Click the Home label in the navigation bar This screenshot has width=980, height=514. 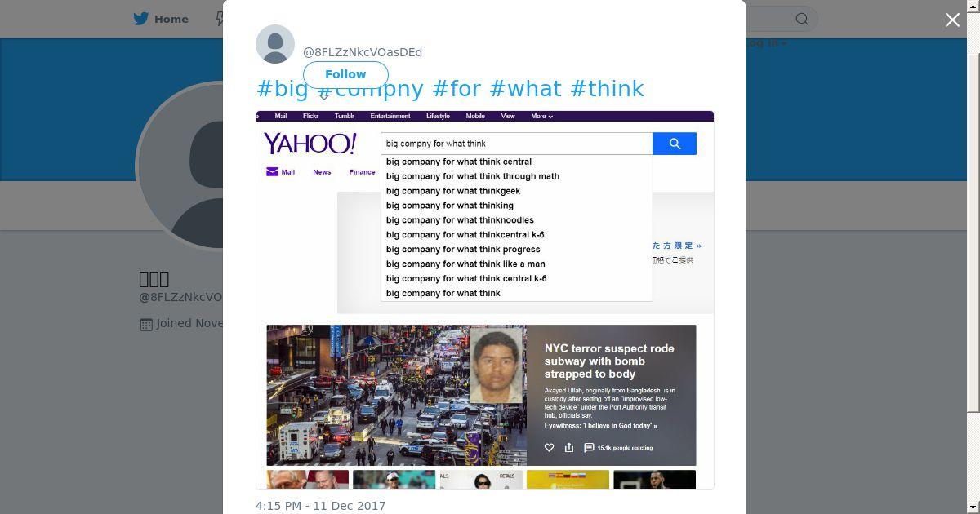pos(171,19)
